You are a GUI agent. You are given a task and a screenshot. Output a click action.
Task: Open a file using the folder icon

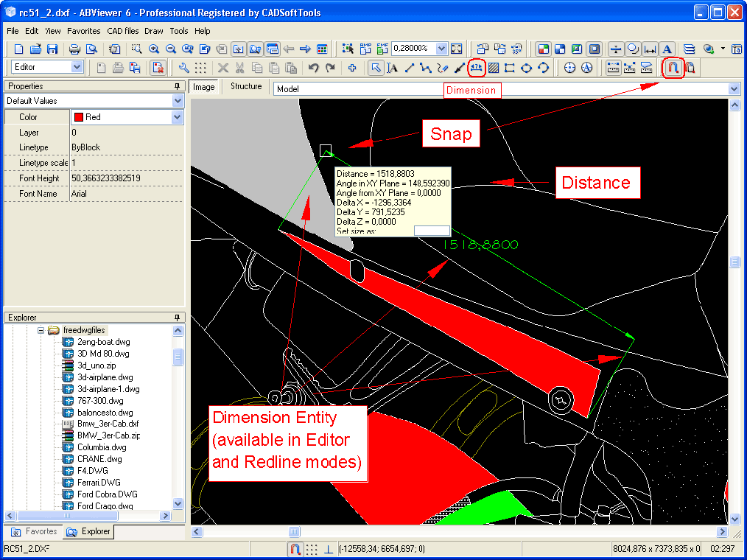click(x=36, y=49)
